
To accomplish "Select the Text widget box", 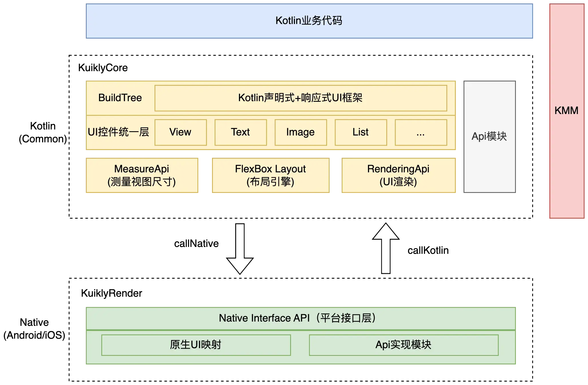I will click(241, 132).
